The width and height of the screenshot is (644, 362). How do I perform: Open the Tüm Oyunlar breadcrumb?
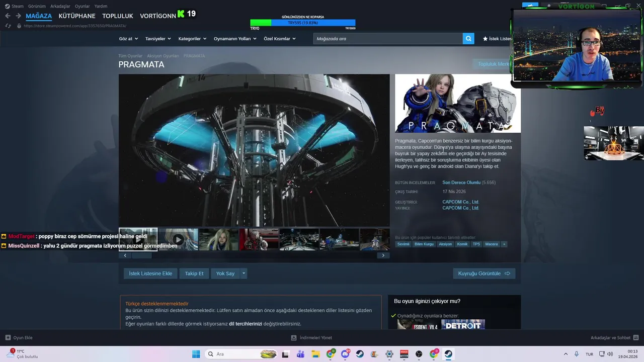click(130, 56)
